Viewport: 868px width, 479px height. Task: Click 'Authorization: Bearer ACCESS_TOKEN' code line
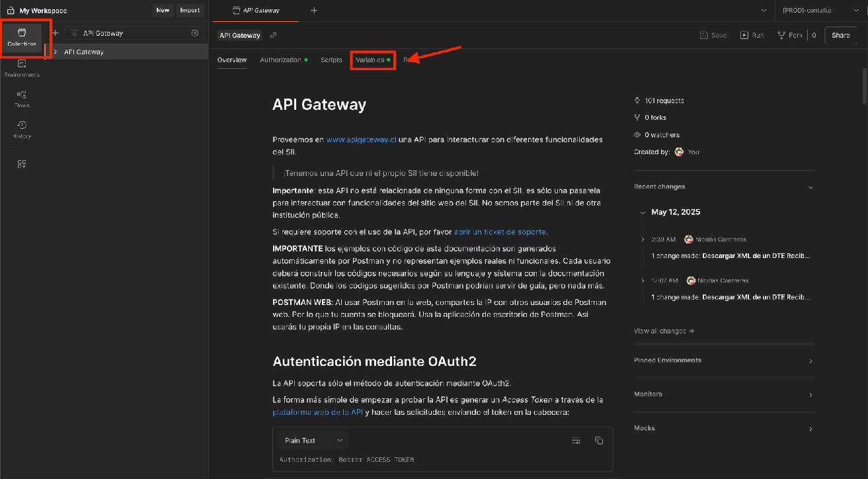click(x=346, y=459)
